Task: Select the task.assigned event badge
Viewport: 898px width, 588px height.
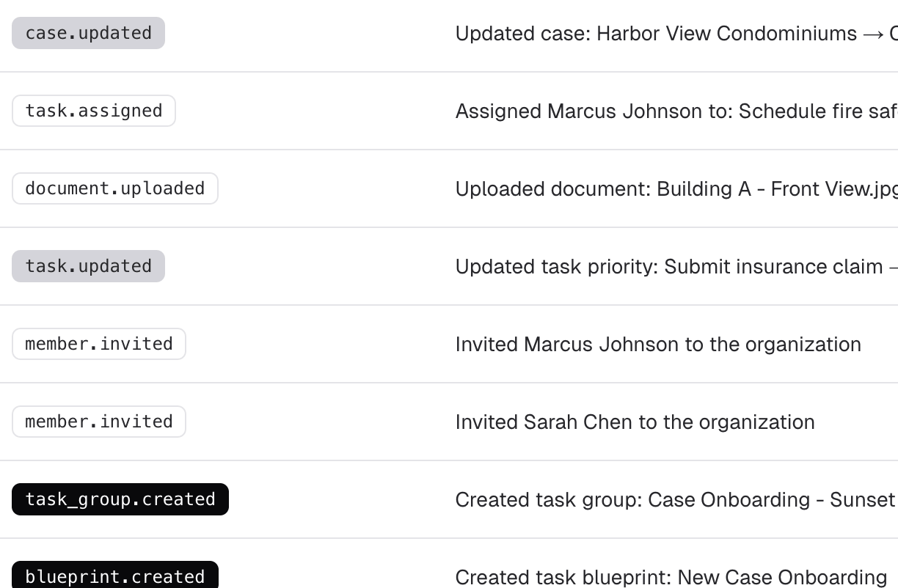Action: pyautogui.click(x=93, y=111)
